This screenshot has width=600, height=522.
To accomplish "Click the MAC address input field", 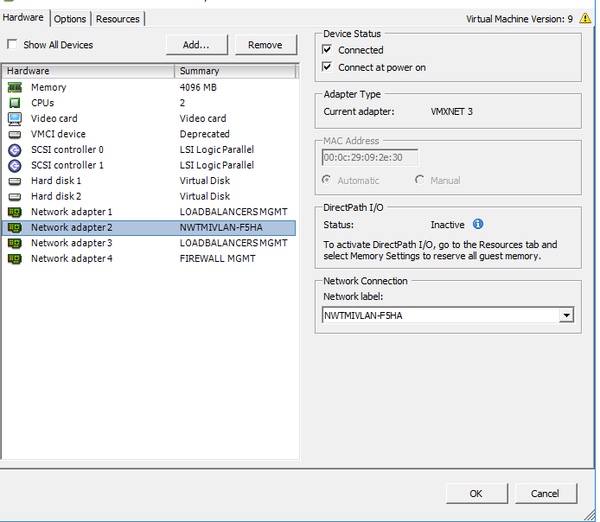I will click(x=370, y=157).
